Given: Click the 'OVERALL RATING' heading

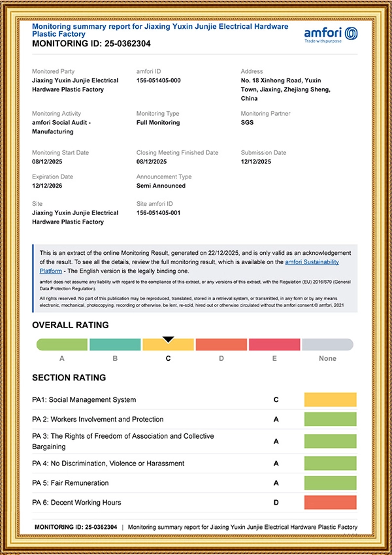Looking at the screenshot, I should [x=71, y=325].
